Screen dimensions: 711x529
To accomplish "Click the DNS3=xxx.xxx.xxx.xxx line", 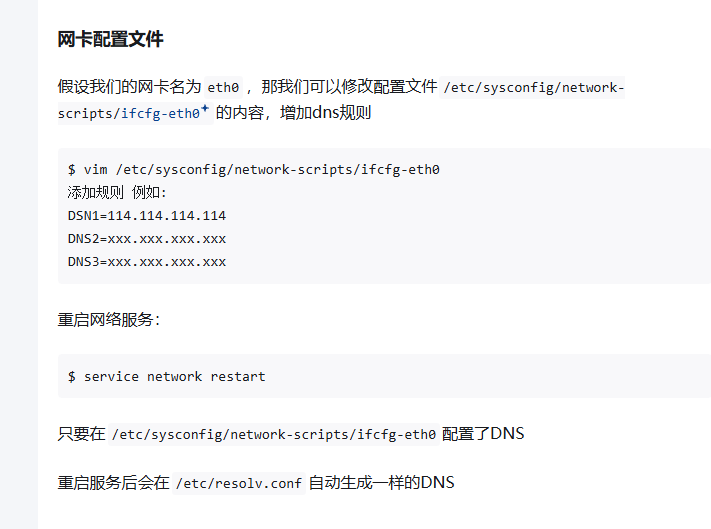I will tap(146, 262).
